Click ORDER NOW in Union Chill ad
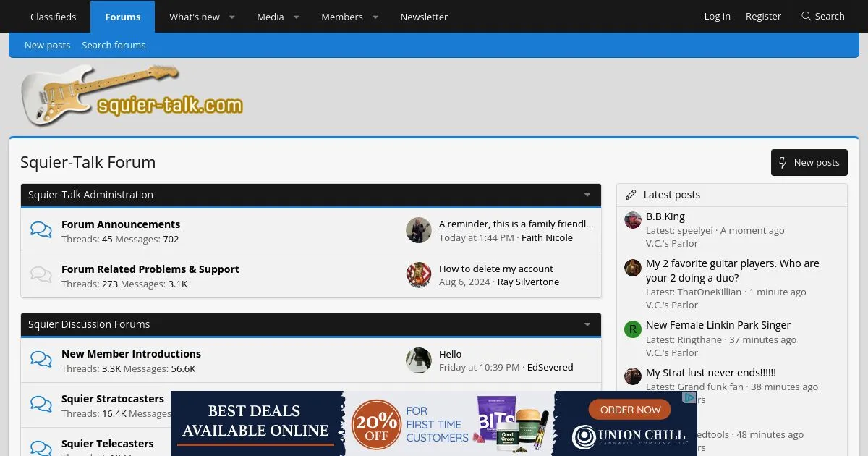This screenshot has width=868, height=456. (x=630, y=410)
